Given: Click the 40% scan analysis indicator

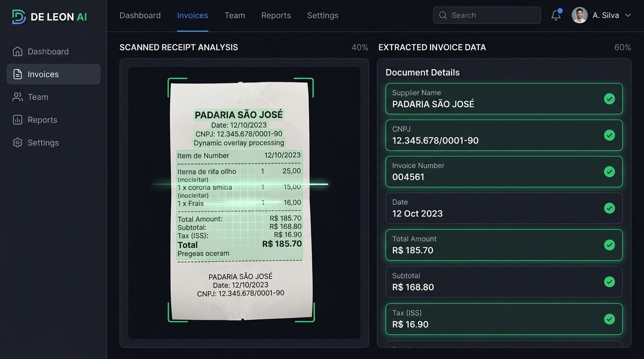Looking at the screenshot, I should (x=360, y=47).
